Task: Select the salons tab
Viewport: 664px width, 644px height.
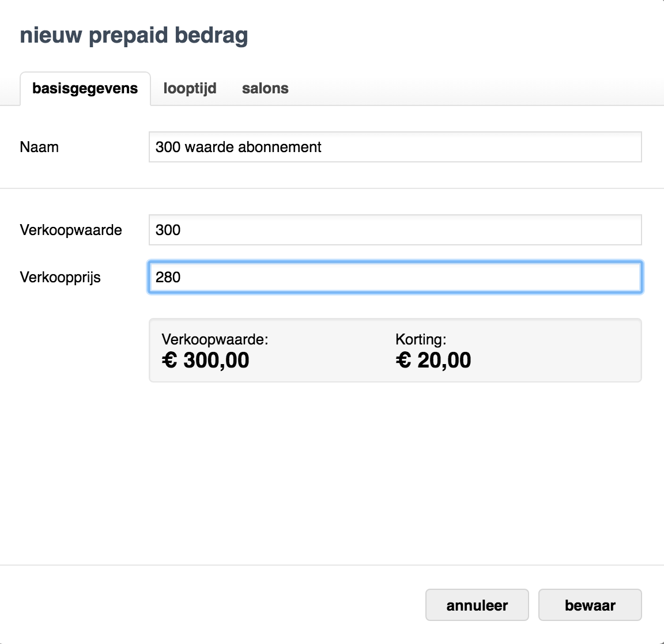Action: [x=265, y=89]
